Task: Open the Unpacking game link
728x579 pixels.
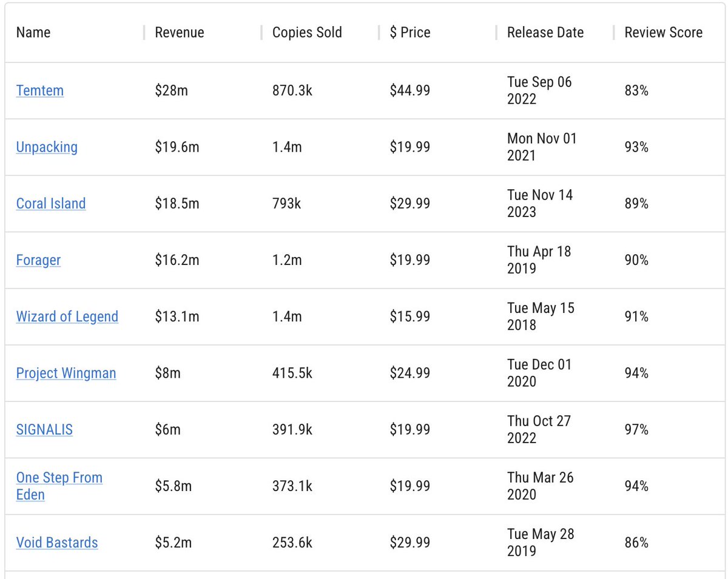Action: coord(47,147)
